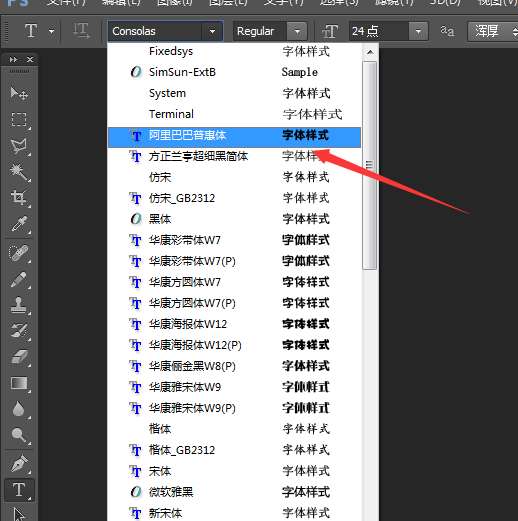Select the Crop tool
The image size is (518, 521).
coord(19,197)
